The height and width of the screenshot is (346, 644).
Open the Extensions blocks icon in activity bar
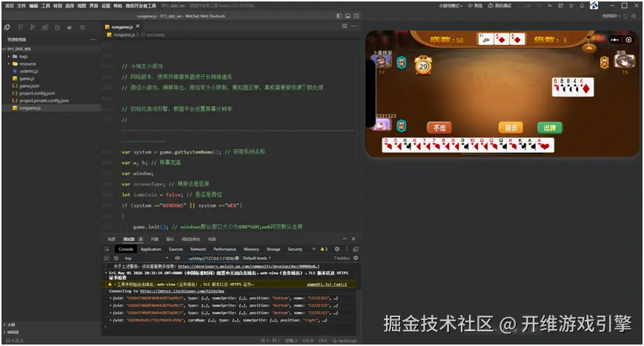pos(44,27)
